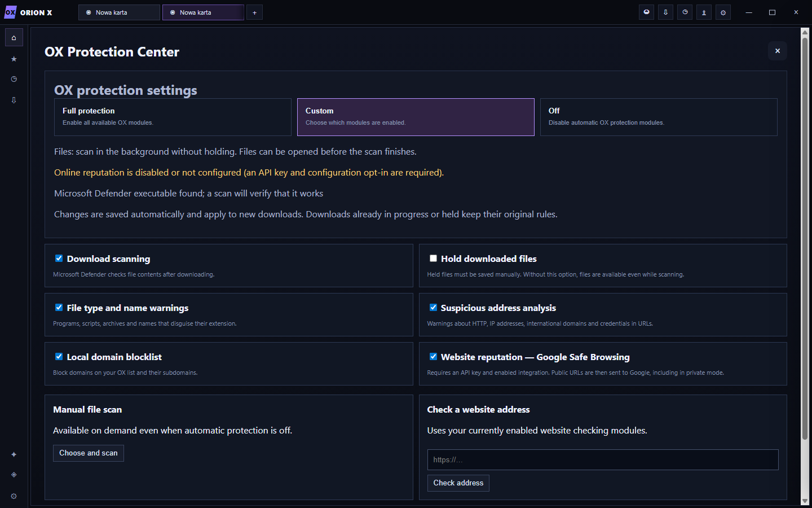812x508 pixels.
Task: Click the four-point sparkle icon in the sidebar
Action: (x=14, y=454)
